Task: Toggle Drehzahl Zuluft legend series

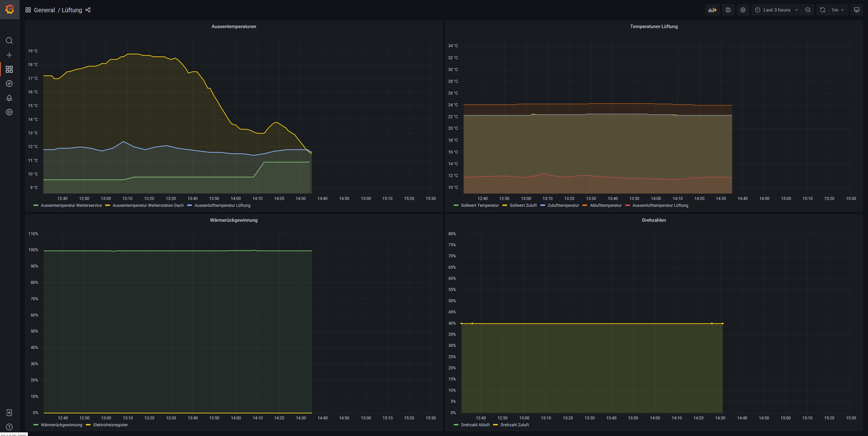Action: click(x=515, y=425)
